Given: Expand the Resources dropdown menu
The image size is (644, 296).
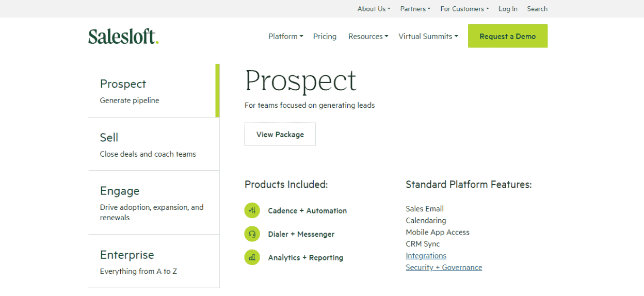Looking at the screenshot, I should pos(368,36).
